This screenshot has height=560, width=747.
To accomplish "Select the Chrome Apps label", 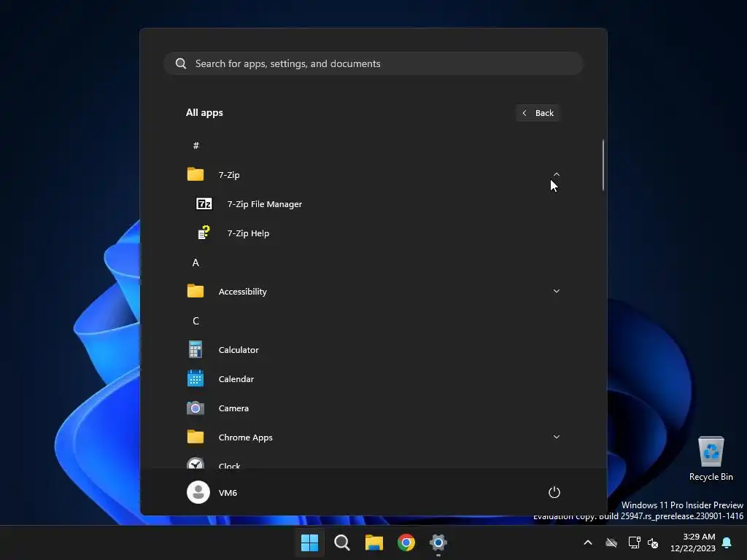I will point(245,437).
